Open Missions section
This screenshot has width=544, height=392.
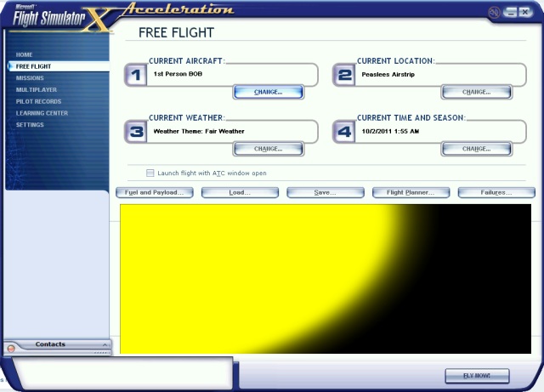click(x=30, y=78)
